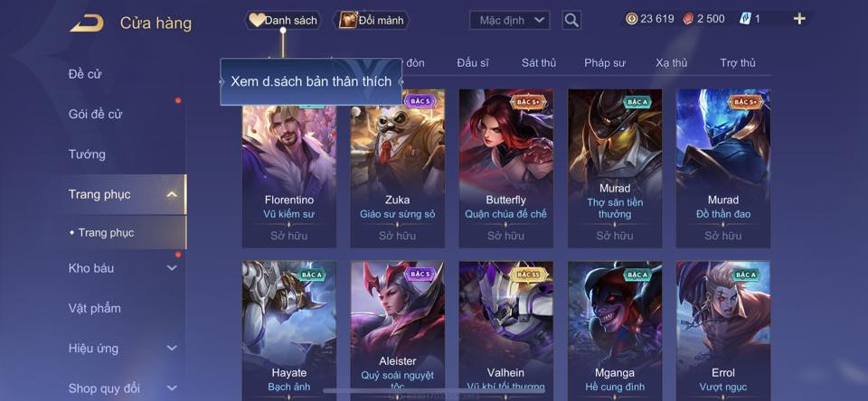
Task: Open the search magnifier icon
Action: tap(571, 21)
